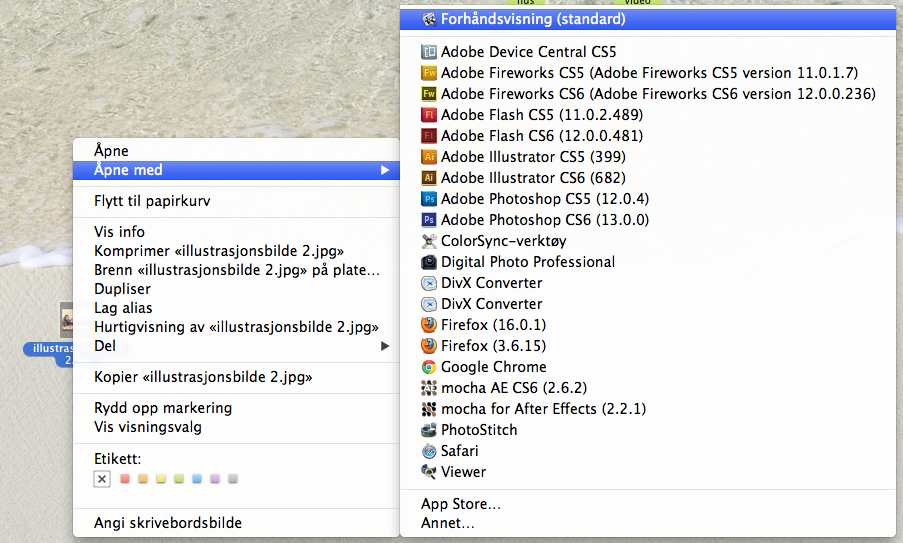903x543 pixels.
Task: Apply the yellow Etikett label
Action: click(x=161, y=479)
